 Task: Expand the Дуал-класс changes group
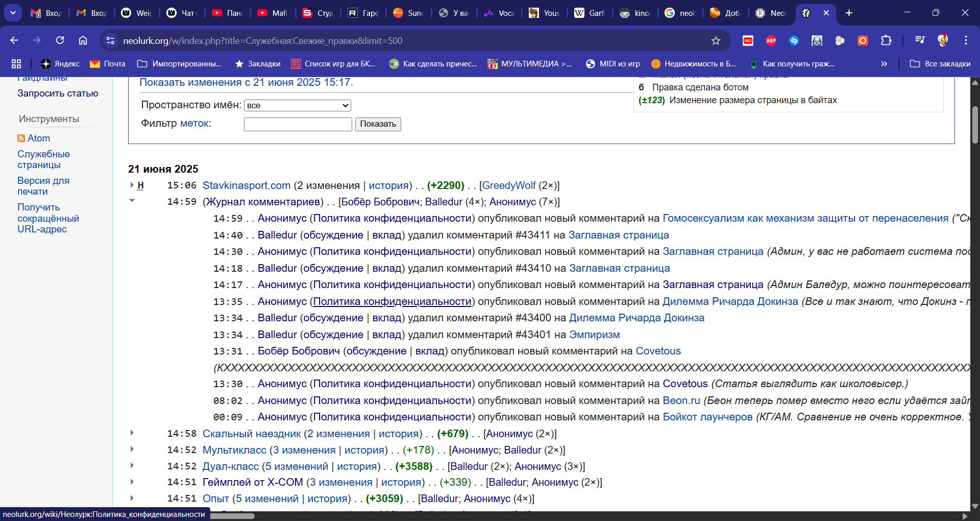(132, 465)
